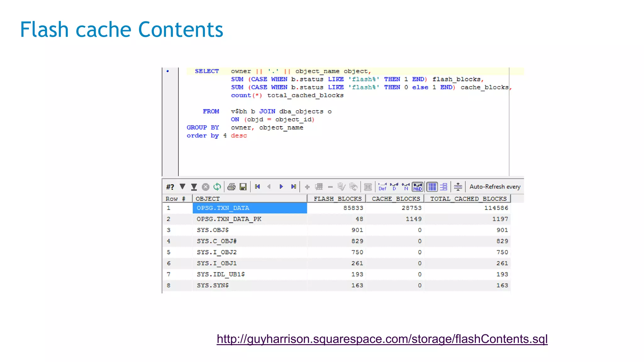
Task: Click the 28753 cache blocks value
Action: click(412, 208)
